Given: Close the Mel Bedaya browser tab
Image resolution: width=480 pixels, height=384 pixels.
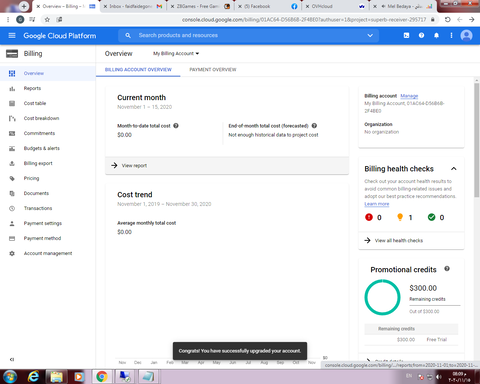Looking at the screenshot, I should click(x=375, y=6).
